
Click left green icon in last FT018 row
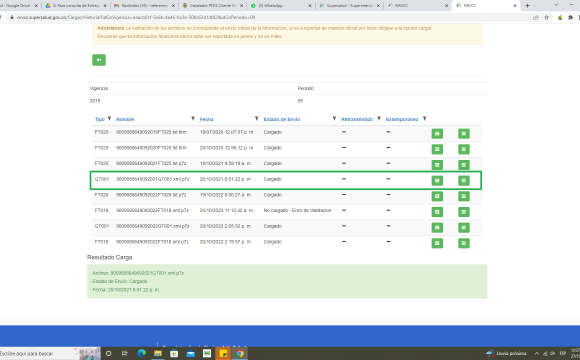[x=437, y=243]
